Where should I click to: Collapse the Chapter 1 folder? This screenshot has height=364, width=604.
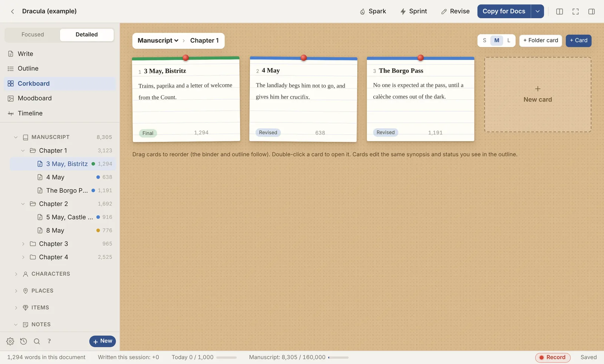23,151
